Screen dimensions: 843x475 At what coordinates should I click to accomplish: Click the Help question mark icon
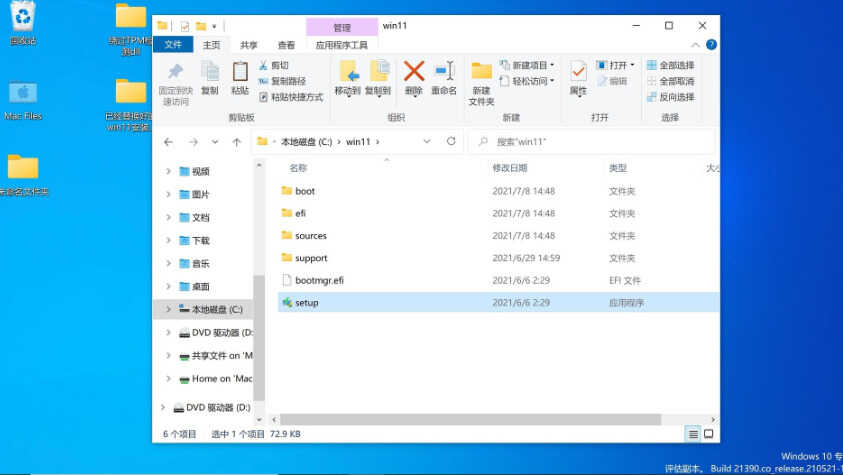coord(711,45)
